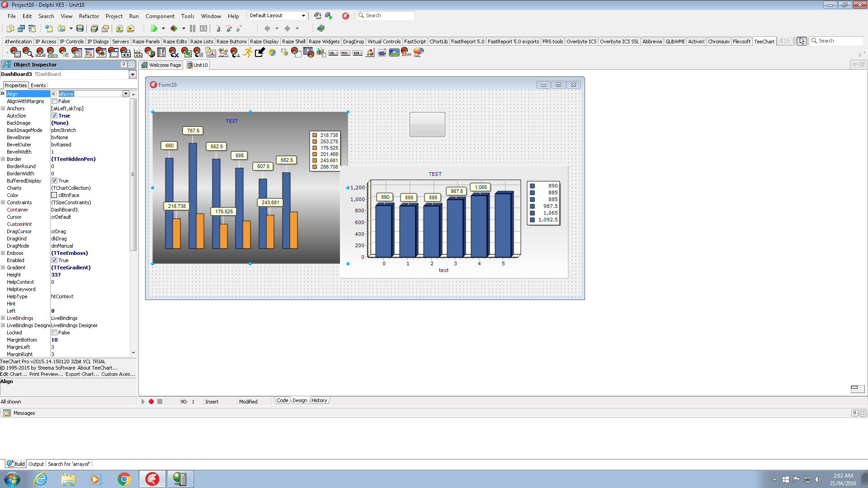Click the back navigation arrow icon

(x=267, y=28)
